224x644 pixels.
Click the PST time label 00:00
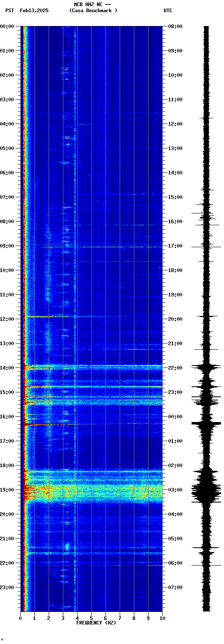click(7, 26)
